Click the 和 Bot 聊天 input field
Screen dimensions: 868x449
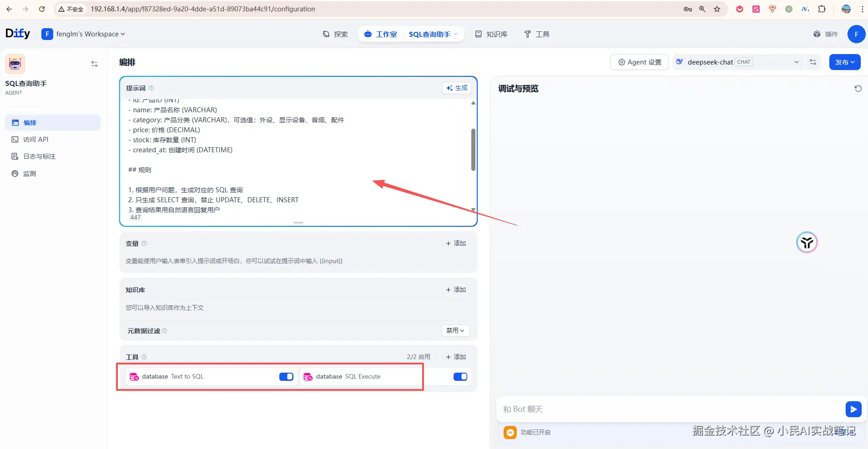pyautogui.click(x=671, y=409)
